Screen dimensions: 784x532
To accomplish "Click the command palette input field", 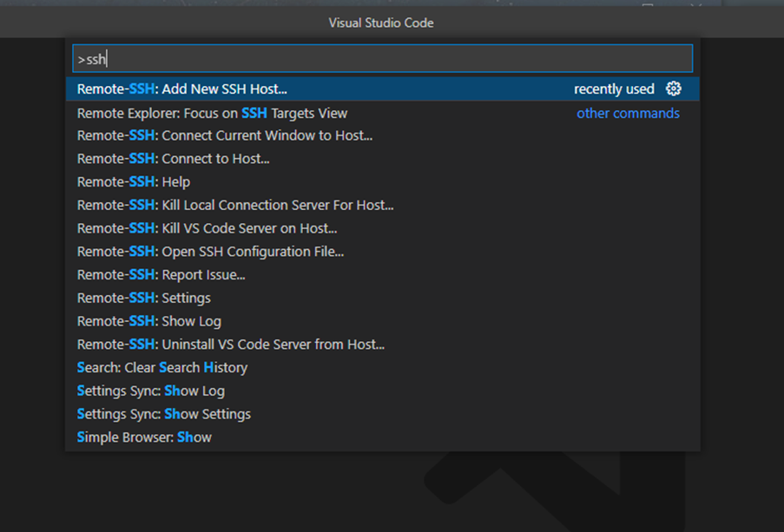I will point(383,58).
